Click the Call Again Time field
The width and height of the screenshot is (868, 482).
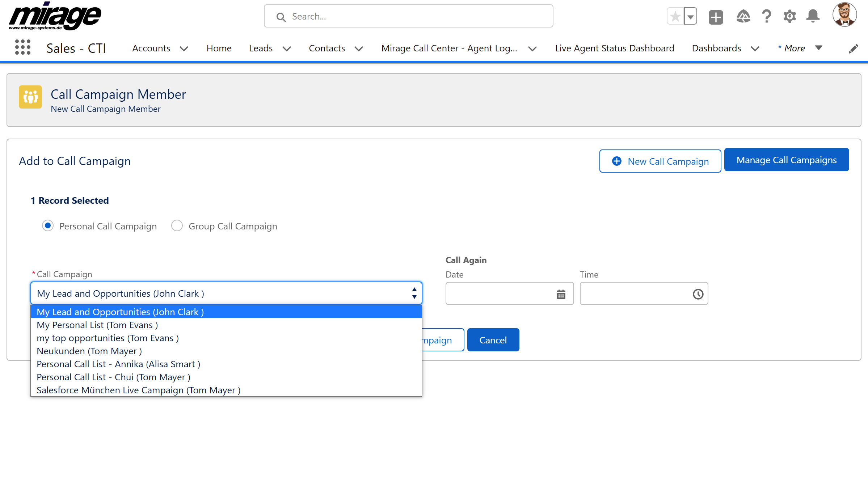pyautogui.click(x=644, y=293)
